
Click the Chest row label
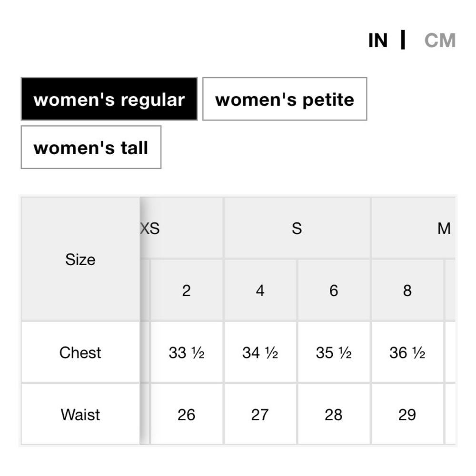pos(80,353)
